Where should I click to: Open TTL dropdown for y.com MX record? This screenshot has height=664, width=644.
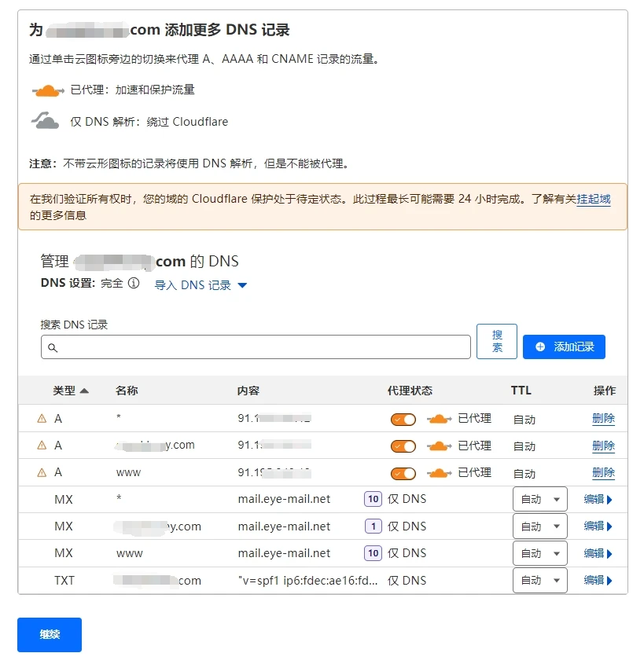pyautogui.click(x=539, y=526)
